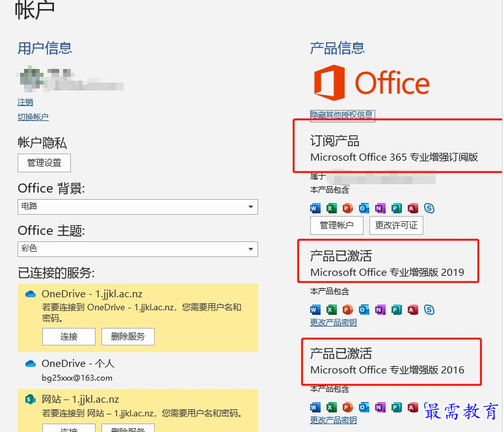Click the Publisher icon under Office 2019 product
The image size is (504, 432).
pos(397,310)
